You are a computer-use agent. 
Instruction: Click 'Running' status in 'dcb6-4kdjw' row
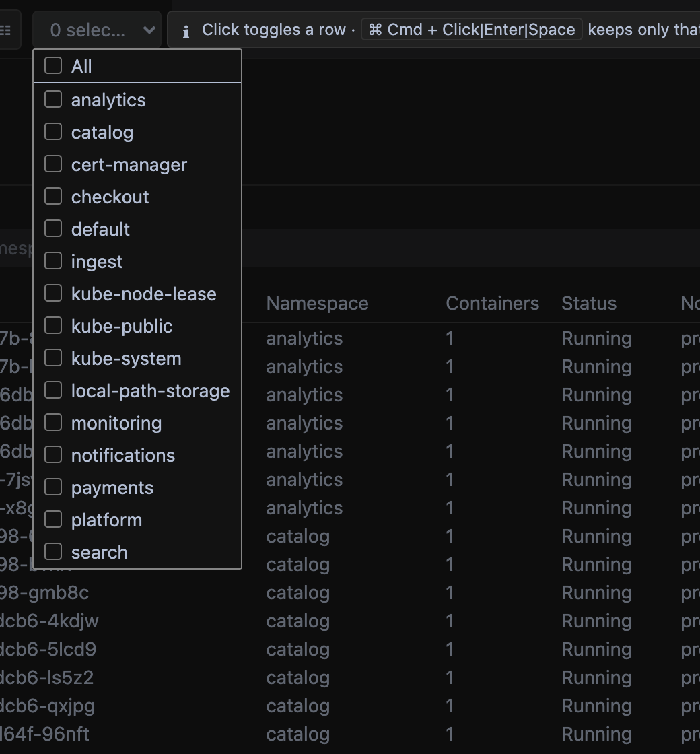[x=596, y=621]
